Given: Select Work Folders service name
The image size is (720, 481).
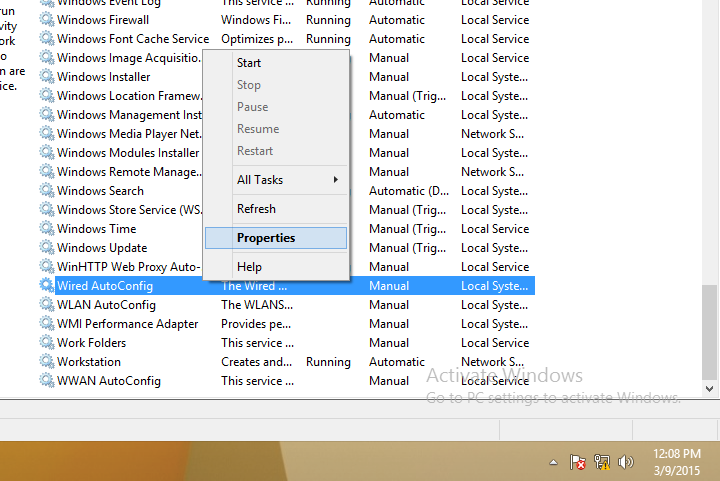Looking at the screenshot, I should 91,343.
